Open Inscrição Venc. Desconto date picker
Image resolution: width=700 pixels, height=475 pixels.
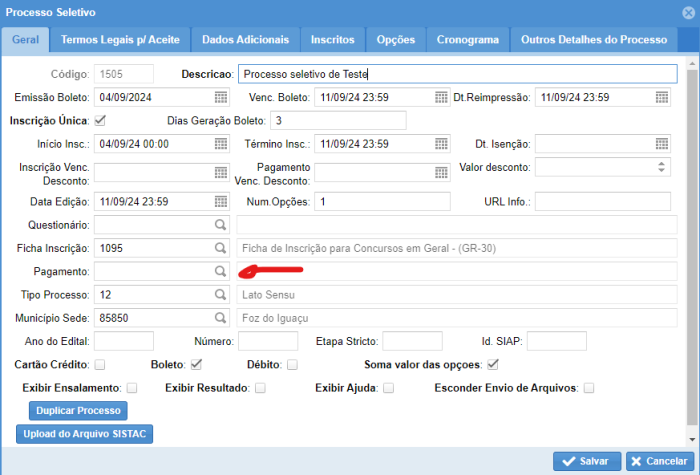coord(220,172)
